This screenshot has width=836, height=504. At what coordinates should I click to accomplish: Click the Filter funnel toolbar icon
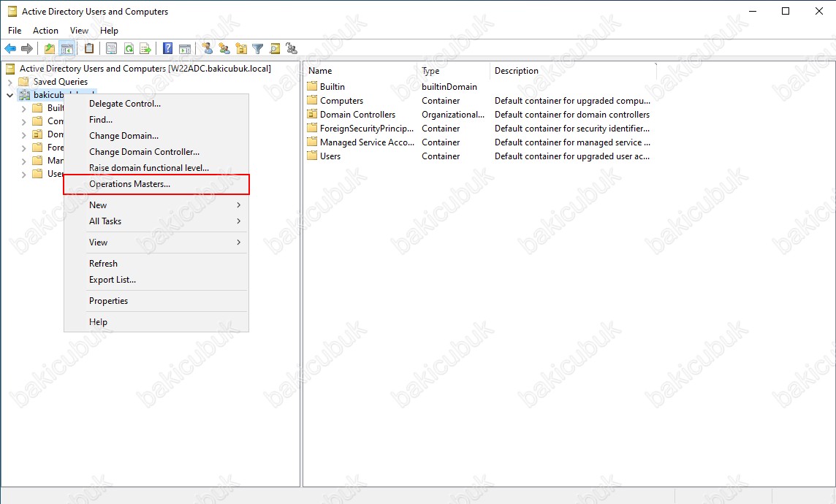pyautogui.click(x=257, y=49)
